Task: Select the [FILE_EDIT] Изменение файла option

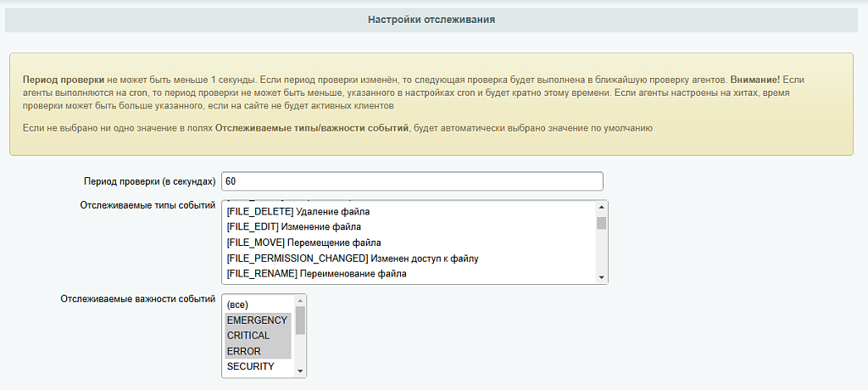Action: pos(294,227)
